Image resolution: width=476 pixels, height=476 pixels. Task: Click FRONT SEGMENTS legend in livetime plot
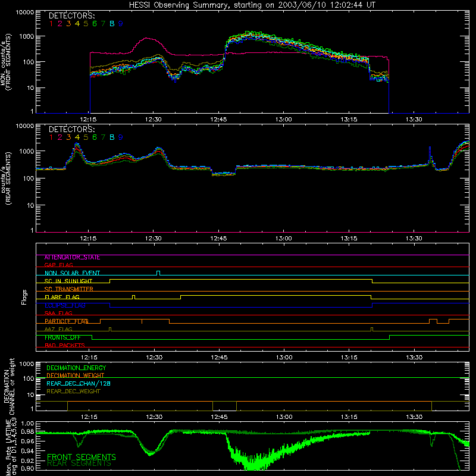click(82, 457)
